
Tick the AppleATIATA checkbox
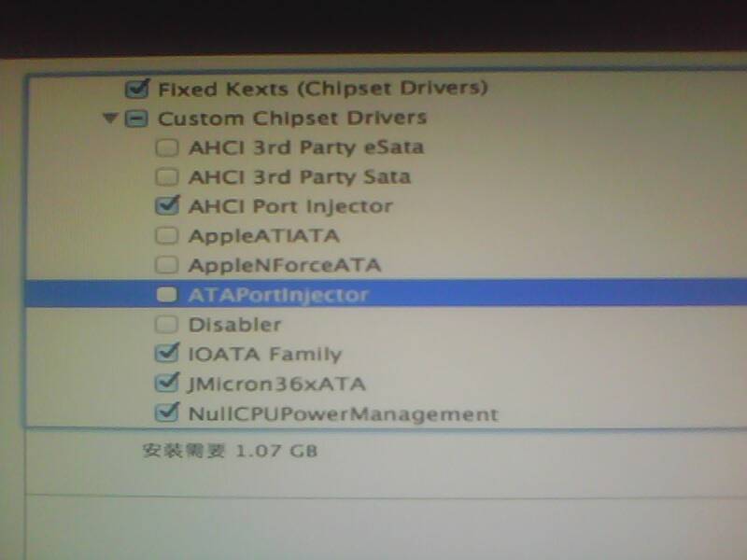pos(167,236)
